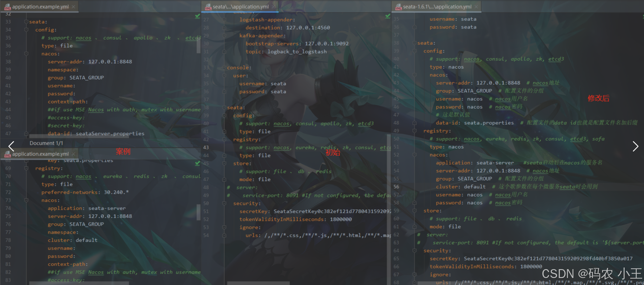Viewport: 644px width, 285px height.
Task: Click YML file icon on seata-1.6.1 tab
Action: tap(398, 7)
